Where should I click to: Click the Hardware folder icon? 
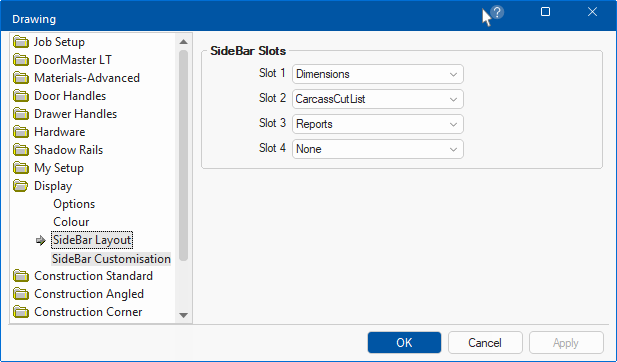(20, 132)
